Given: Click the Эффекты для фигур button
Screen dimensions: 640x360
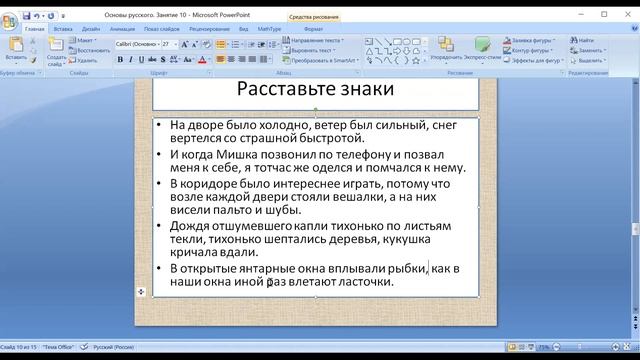Looking at the screenshot, I should pos(533,60).
